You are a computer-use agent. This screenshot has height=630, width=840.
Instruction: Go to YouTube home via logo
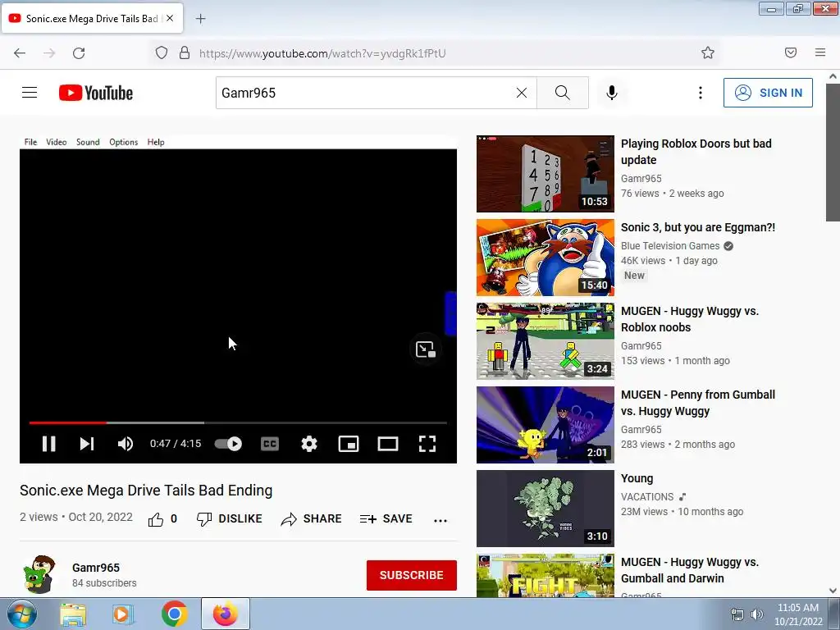[x=96, y=93]
